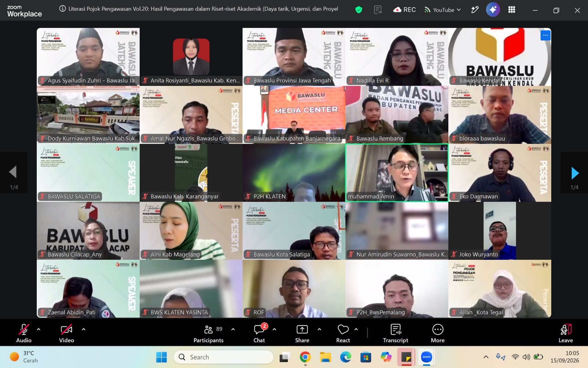Open the grid view layout icon
Viewport: 588px width, 368px height.
(x=512, y=10)
